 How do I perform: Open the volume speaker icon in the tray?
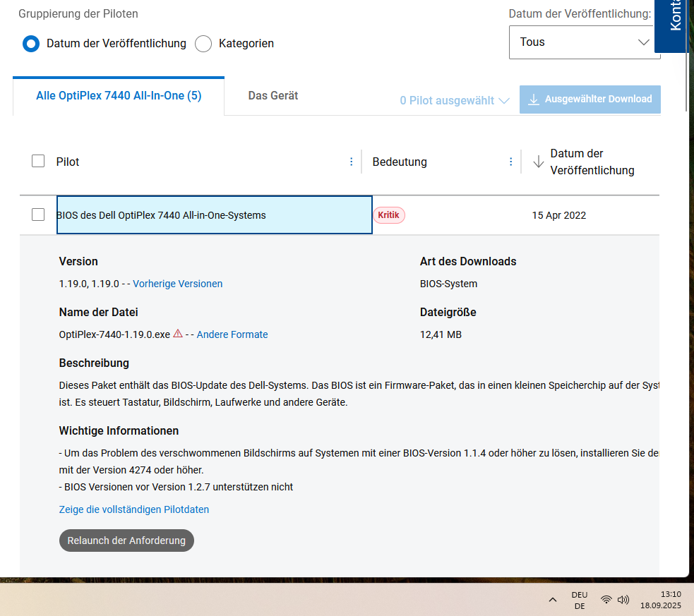[x=623, y=600]
